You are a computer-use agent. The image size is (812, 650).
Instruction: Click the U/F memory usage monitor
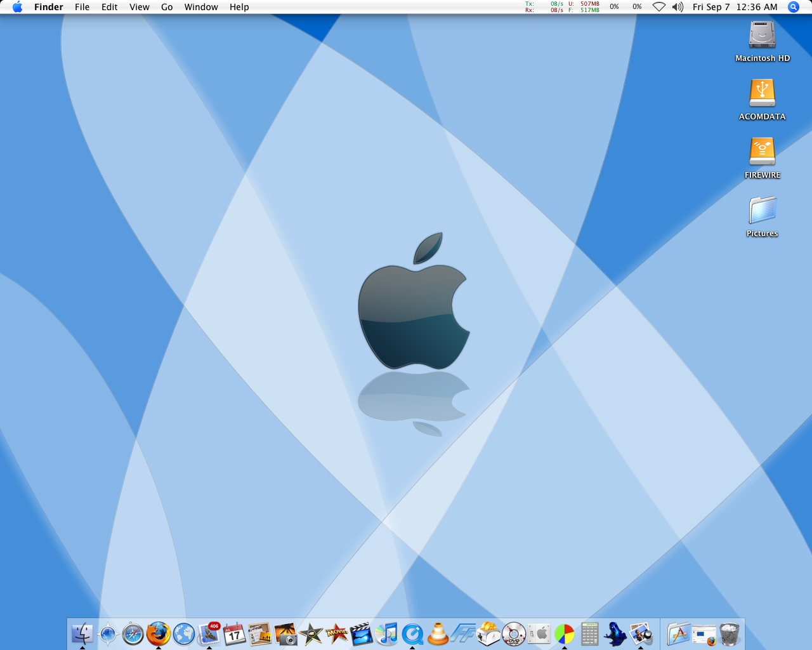pyautogui.click(x=584, y=7)
